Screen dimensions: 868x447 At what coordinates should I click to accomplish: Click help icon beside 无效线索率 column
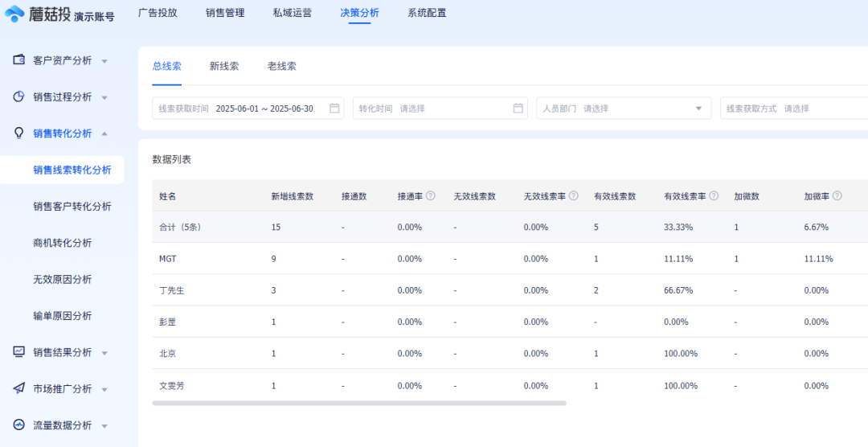574,195
